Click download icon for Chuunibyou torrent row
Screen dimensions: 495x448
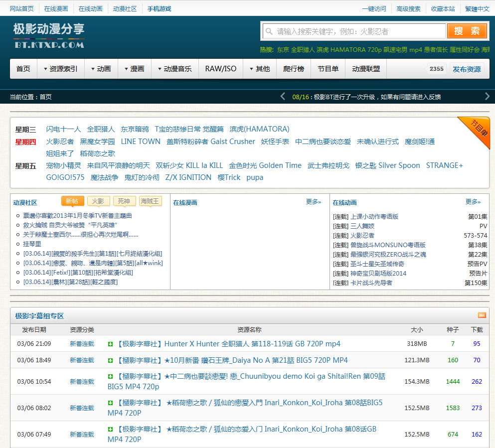tap(111, 377)
